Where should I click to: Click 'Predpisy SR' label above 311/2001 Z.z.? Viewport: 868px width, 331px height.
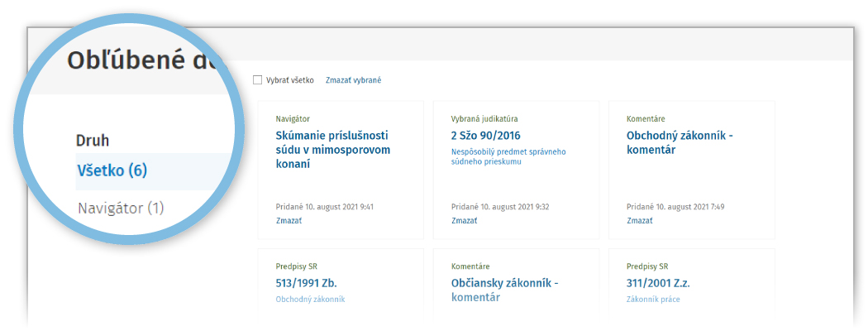(x=647, y=266)
